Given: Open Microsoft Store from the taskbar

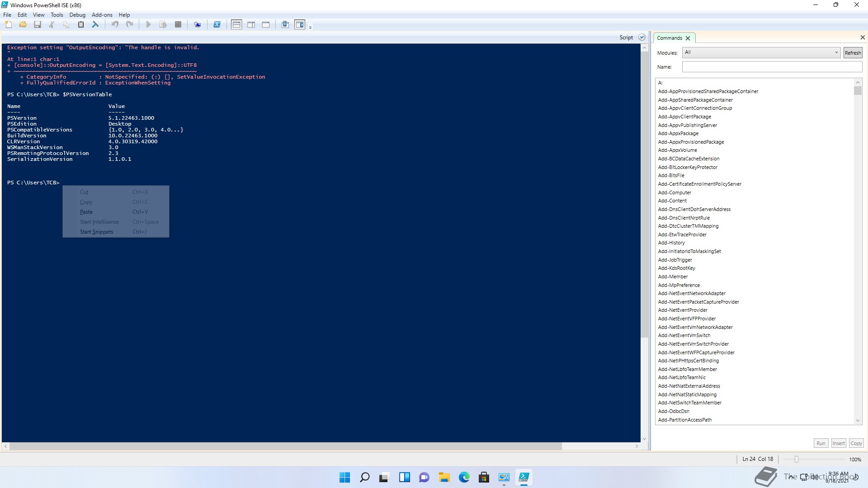Looking at the screenshot, I should click(484, 477).
